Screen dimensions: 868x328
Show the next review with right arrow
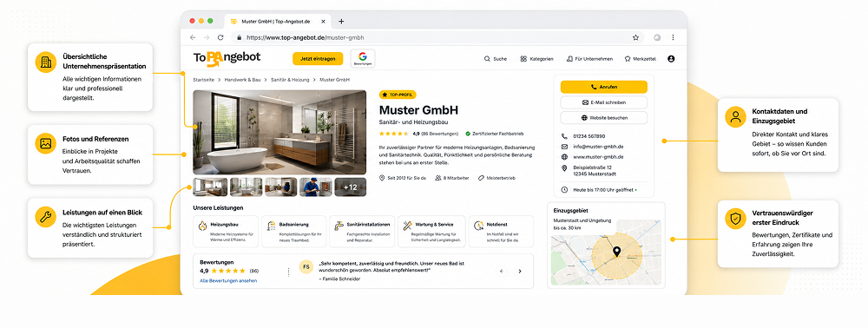520,271
